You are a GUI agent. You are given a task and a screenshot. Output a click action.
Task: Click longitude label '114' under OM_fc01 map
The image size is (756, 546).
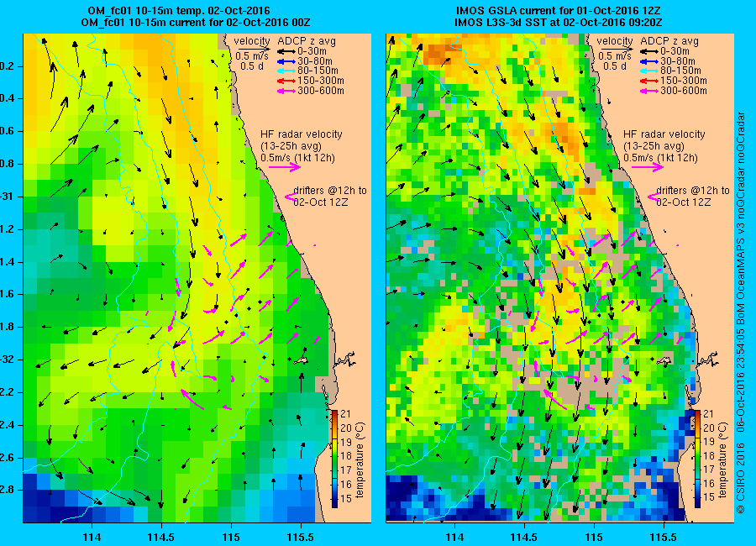click(92, 537)
